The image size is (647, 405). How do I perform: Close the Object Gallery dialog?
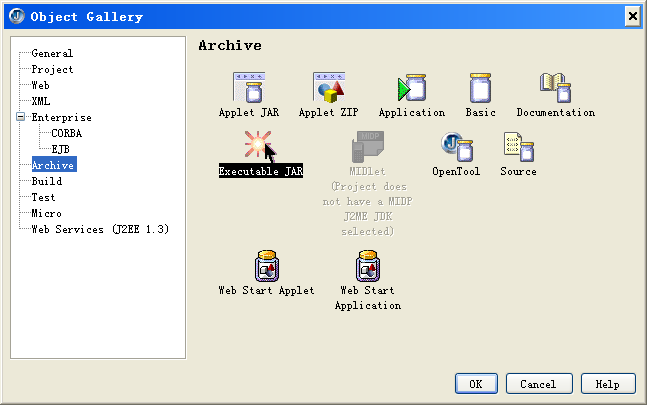pyautogui.click(x=633, y=16)
